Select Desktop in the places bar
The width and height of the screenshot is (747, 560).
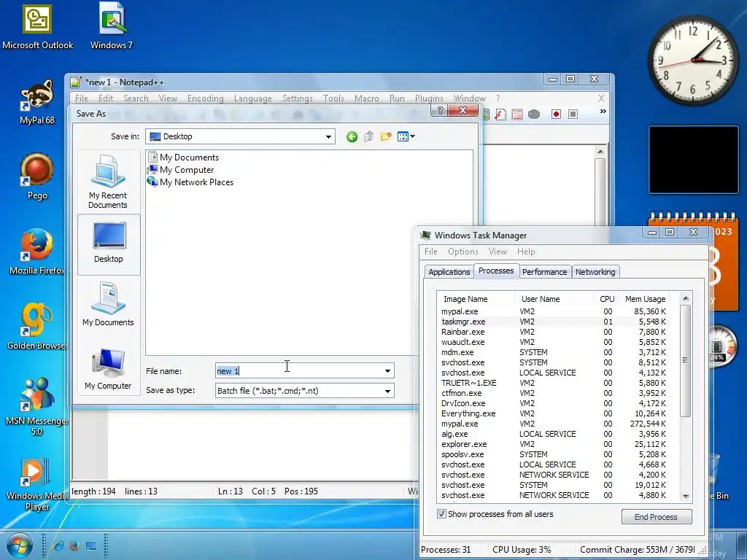108,244
